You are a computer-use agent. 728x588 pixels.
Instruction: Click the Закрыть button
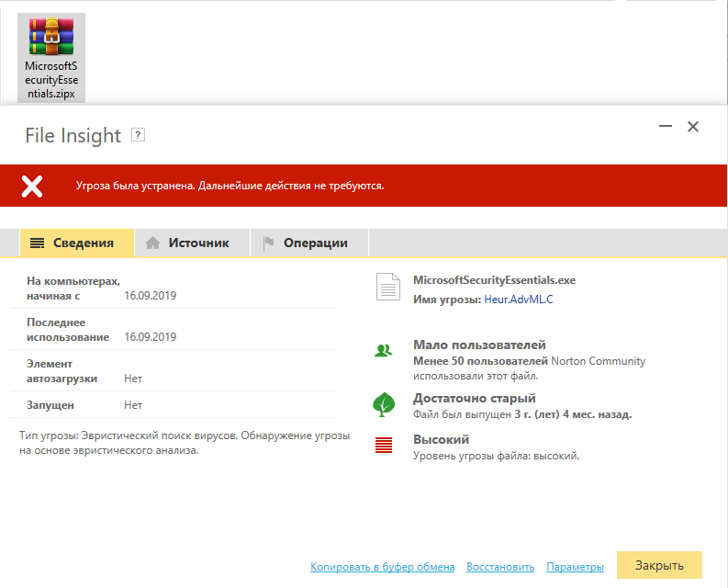click(x=659, y=565)
